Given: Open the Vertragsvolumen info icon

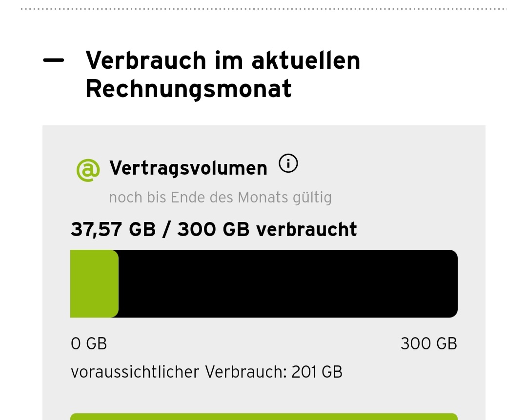Looking at the screenshot, I should click(288, 164).
